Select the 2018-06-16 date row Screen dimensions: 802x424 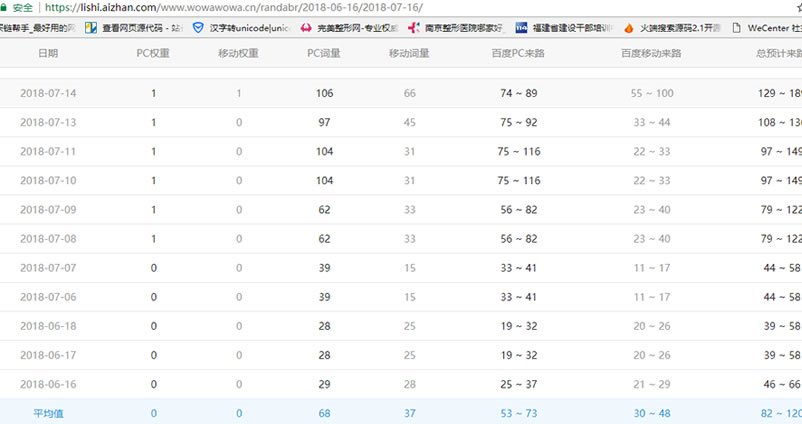click(x=47, y=383)
